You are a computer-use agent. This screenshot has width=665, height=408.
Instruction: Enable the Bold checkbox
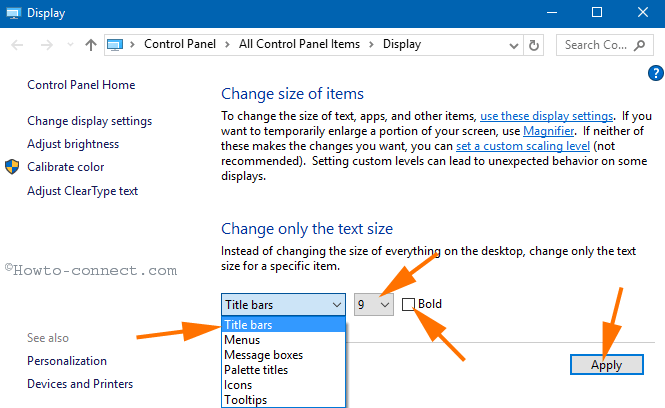click(x=408, y=304)
